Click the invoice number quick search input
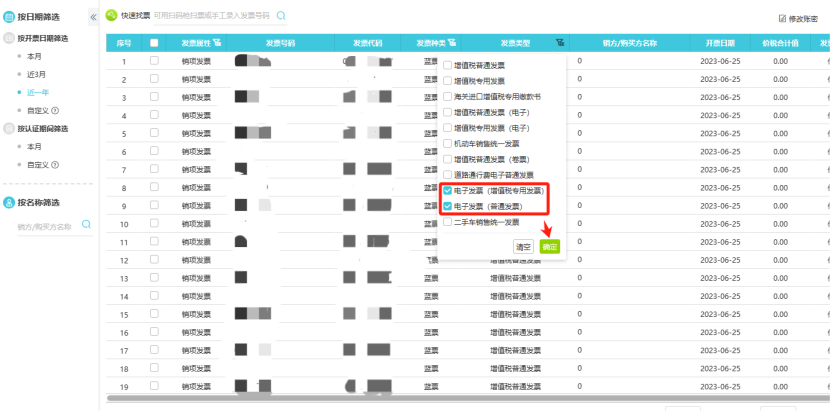 coord(214,16)
